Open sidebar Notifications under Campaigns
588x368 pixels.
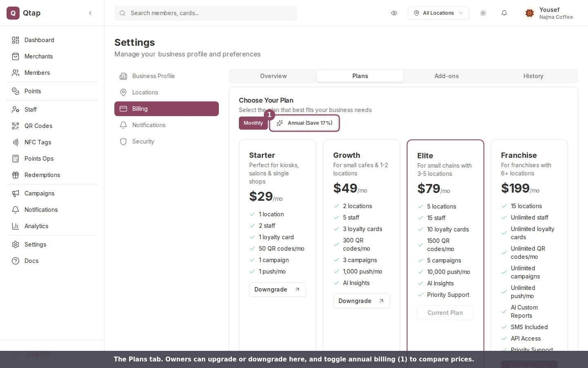(52, 210)
